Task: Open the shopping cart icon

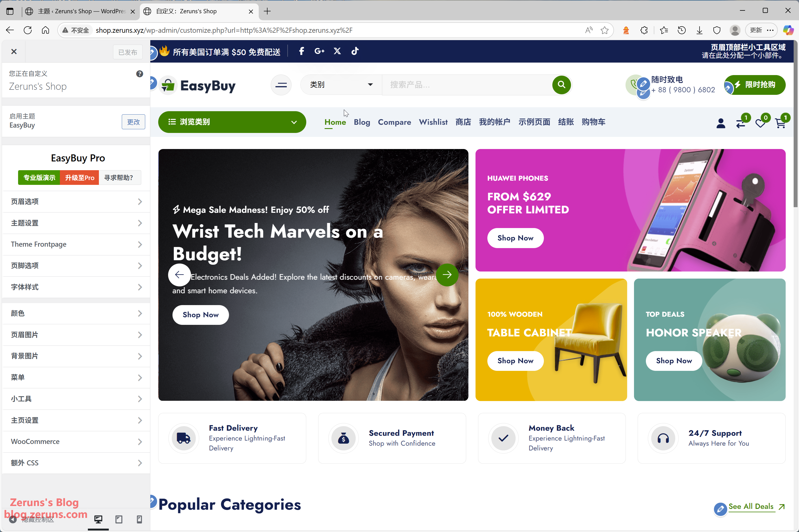Action: tap(781, 123)
